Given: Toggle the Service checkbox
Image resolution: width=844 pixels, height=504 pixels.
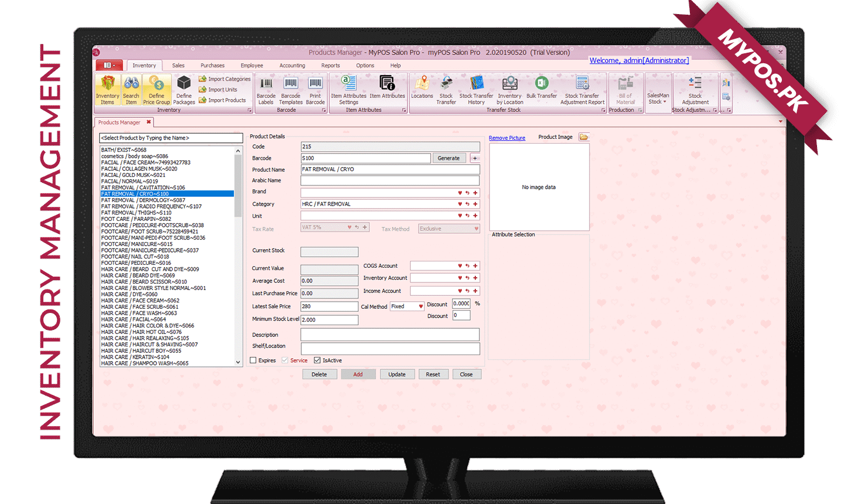Looking at the screenshot, I should click(285, 360).
